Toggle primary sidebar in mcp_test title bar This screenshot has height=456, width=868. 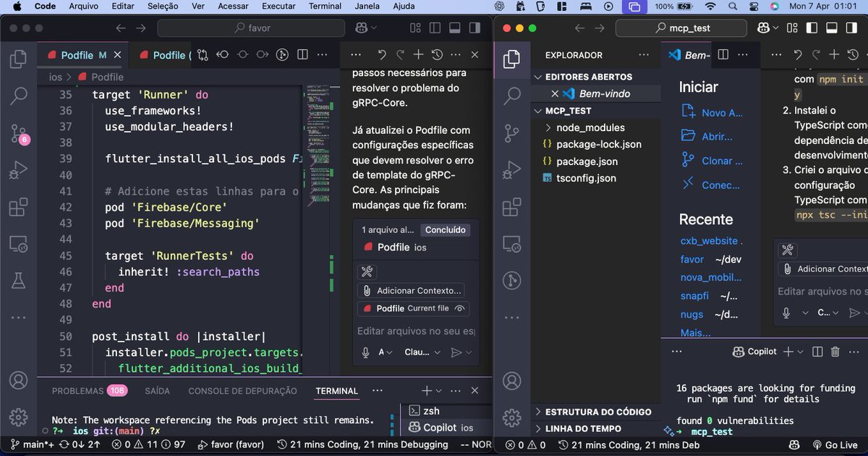812,28
